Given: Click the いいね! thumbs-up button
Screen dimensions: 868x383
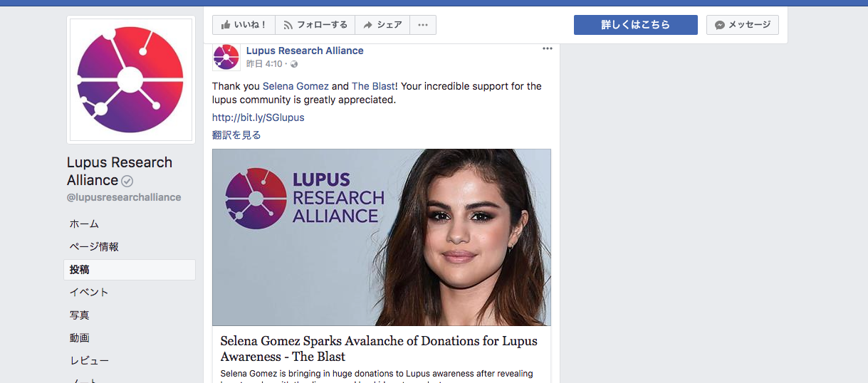Looking at the screenshot, I should pyautogui.click(x=244, y=25).
